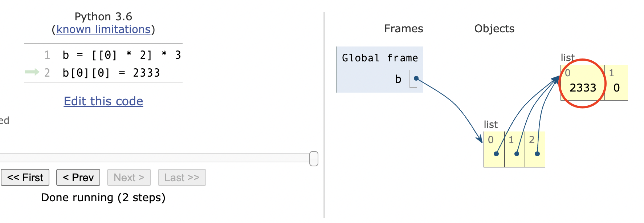Click the 2333 value in the inner list
This screenshot has height=223, width=644.
coord(583,88)
